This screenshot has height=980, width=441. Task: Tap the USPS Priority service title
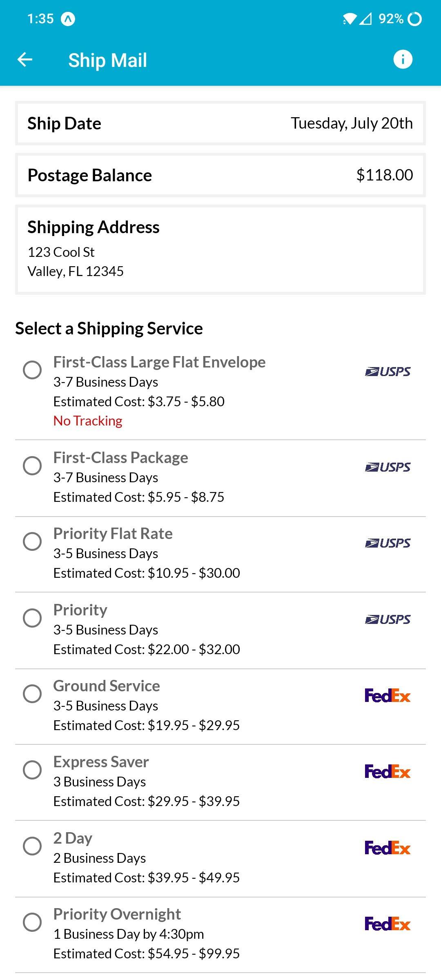[x=80, y=610]
